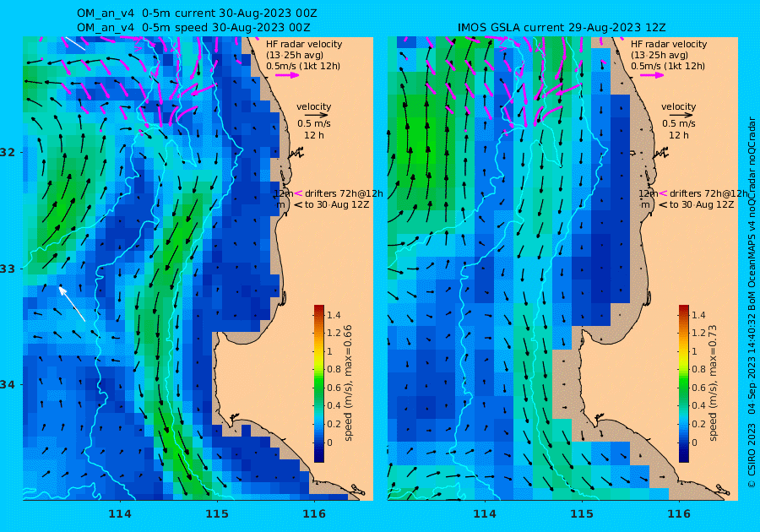The image size is (760, 532).
Task: Click '0.5 m/s' under velocity in OM_an_v4 panel
Action: [x=314, y=124]
